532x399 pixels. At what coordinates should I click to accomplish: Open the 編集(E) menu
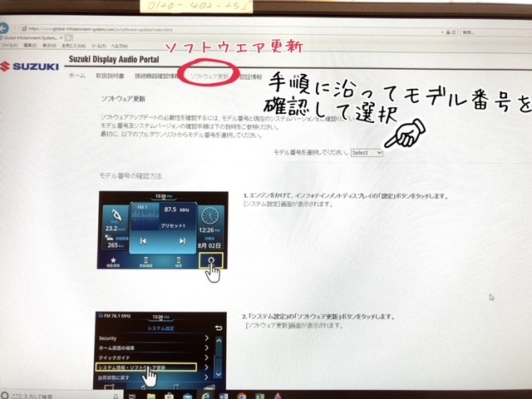30,45
